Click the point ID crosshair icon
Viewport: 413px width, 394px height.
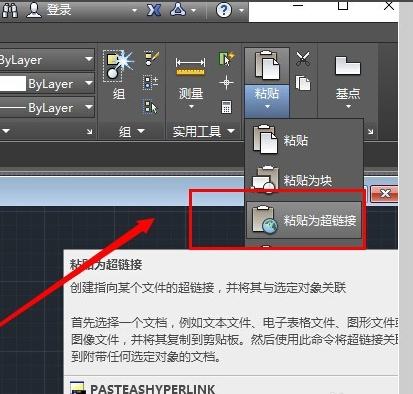click(226, 82)
